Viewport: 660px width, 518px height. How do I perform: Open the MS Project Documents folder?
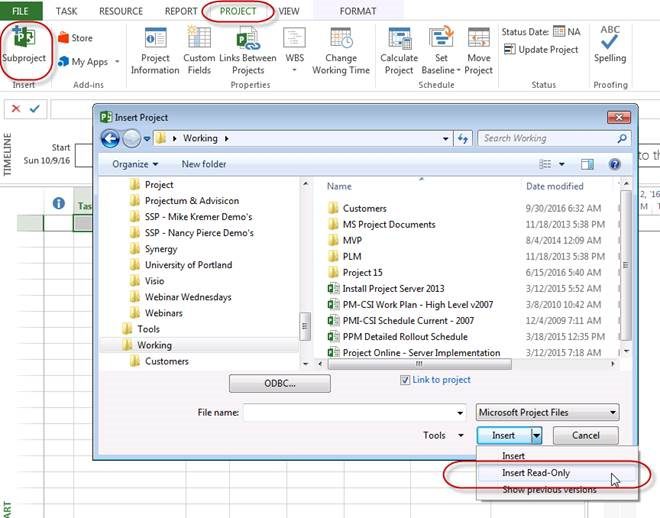tap(389, 225)
